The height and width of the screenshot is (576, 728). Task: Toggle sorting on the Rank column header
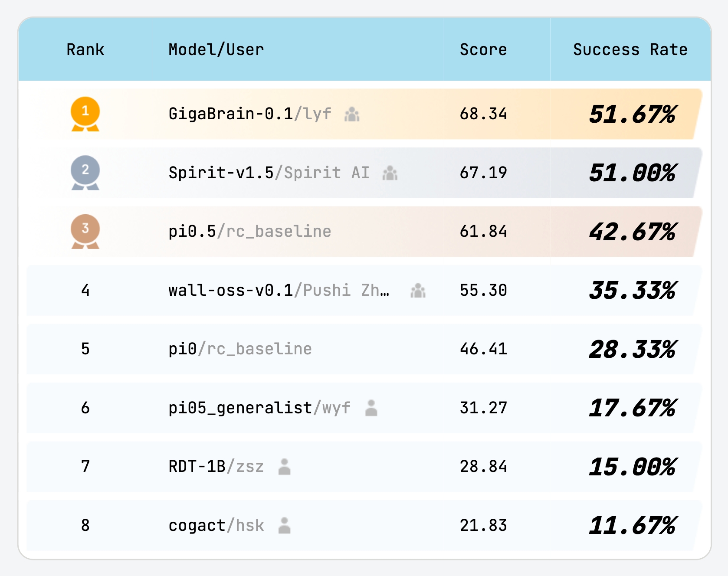85,49
